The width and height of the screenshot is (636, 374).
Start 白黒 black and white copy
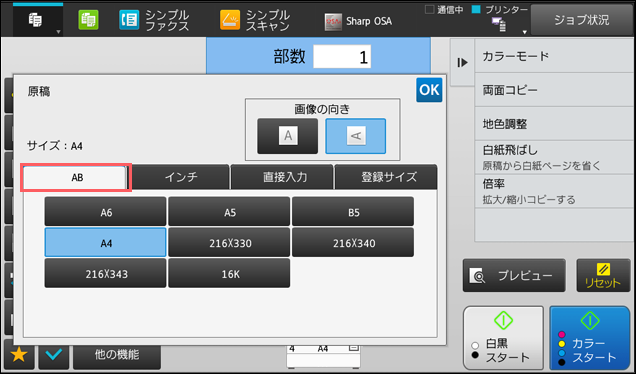click(x=503, y=337)
